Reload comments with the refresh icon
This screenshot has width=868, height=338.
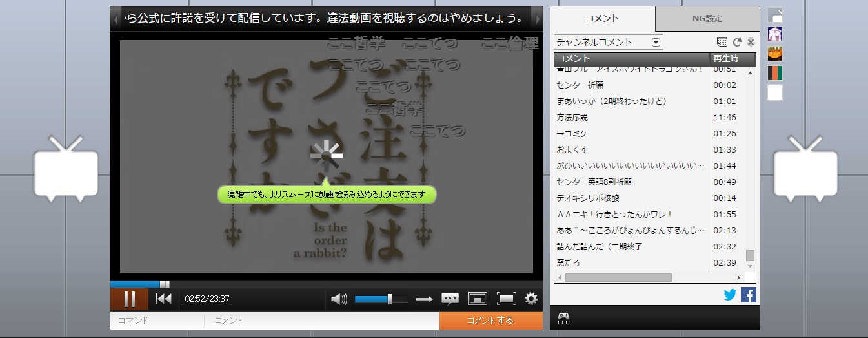tap(737, 42)
